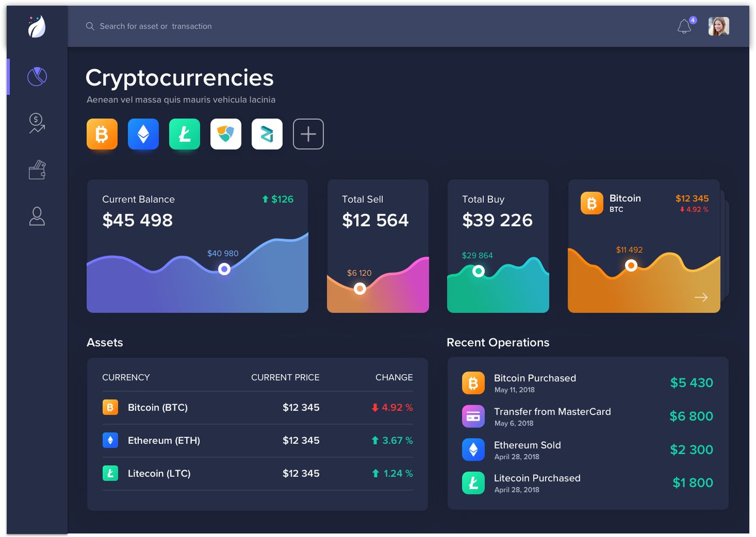Click the feather app logo
This screenshot has width=756, height=537.
37,26
